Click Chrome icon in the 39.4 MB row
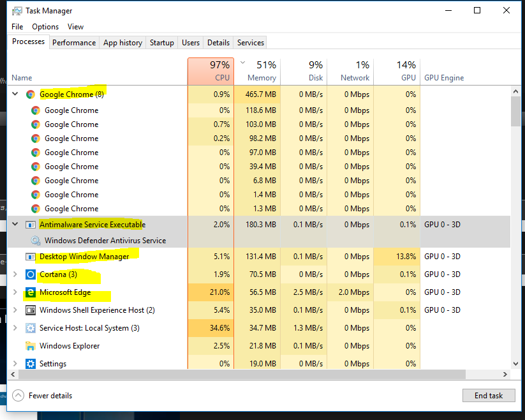The image size is (525, 420). tap(36, 167)
